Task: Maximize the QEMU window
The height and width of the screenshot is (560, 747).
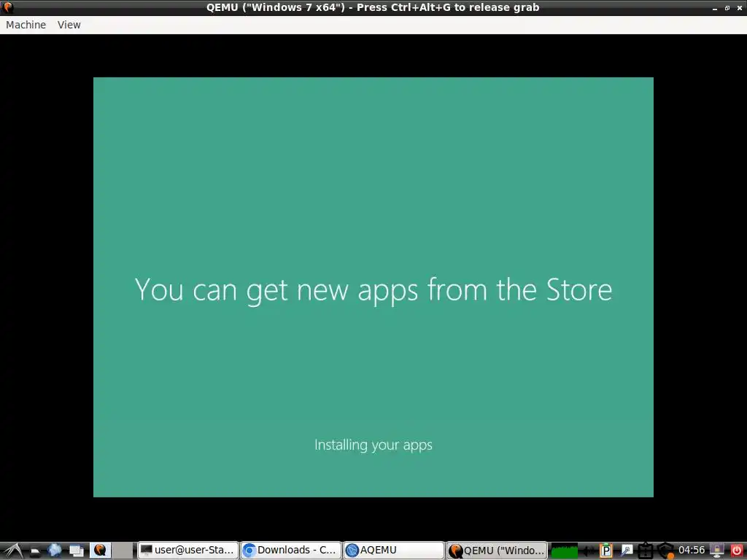Action: click(x=727, y=8)
